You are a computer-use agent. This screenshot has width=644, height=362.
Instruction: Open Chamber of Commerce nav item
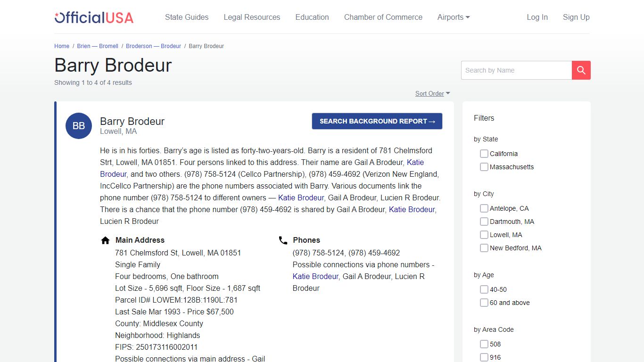383,17
